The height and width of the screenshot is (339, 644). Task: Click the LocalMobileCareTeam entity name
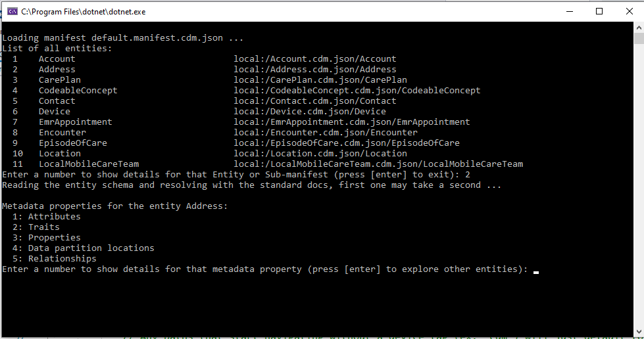[88, 164]
